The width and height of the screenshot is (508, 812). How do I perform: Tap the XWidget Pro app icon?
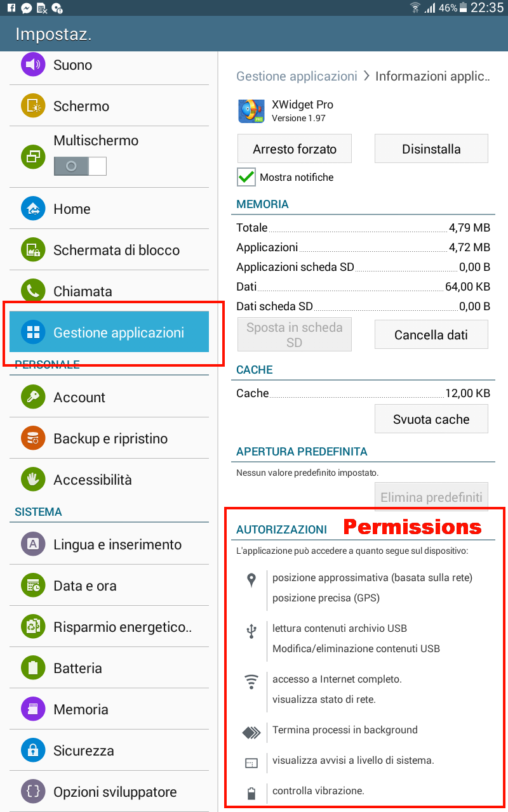[x=251, y=111]
